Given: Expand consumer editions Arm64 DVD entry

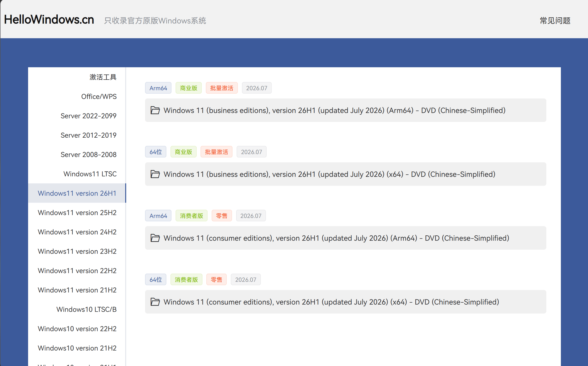Looking at the screenshot, I should [346, 238].
